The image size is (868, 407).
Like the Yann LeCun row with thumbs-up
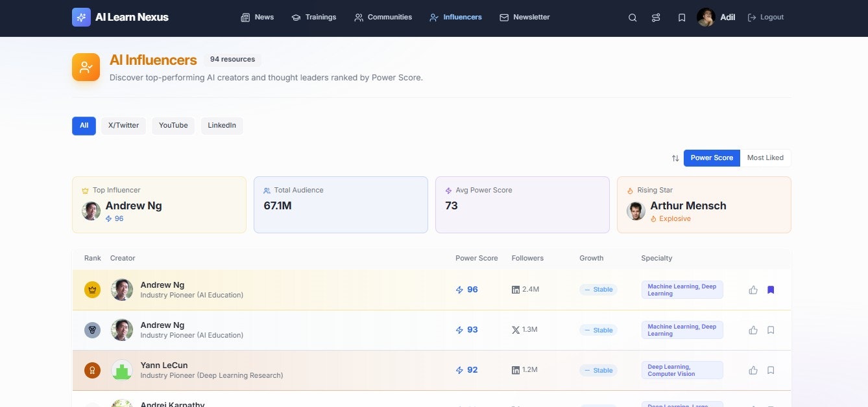(753, 370)
